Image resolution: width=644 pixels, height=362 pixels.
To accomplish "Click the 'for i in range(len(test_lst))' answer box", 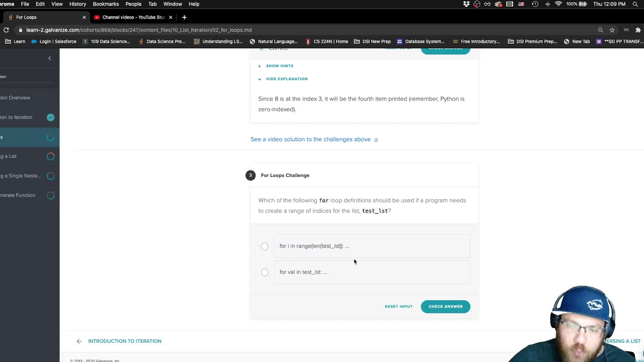I will 372,246.
